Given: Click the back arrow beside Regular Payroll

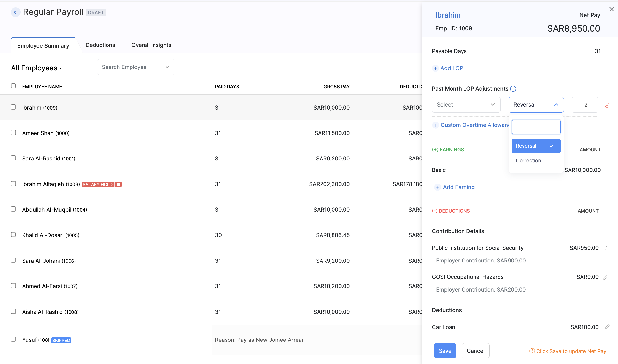Looking at the screenshot, I should click(x=15, y=12).
